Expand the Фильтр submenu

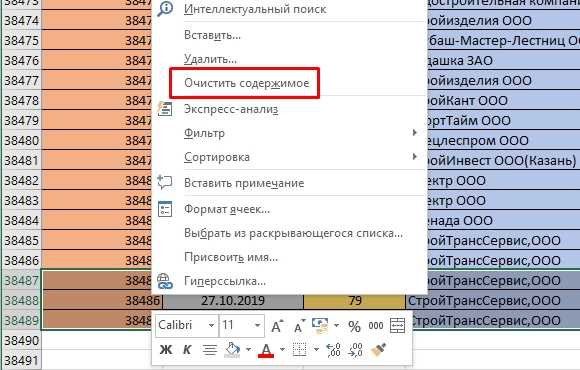[415, 132]
